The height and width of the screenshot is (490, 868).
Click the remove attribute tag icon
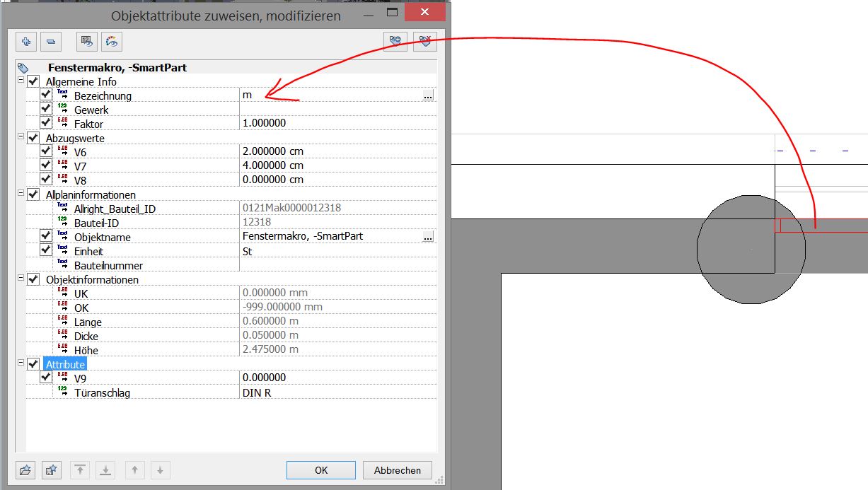coord(425,42)
